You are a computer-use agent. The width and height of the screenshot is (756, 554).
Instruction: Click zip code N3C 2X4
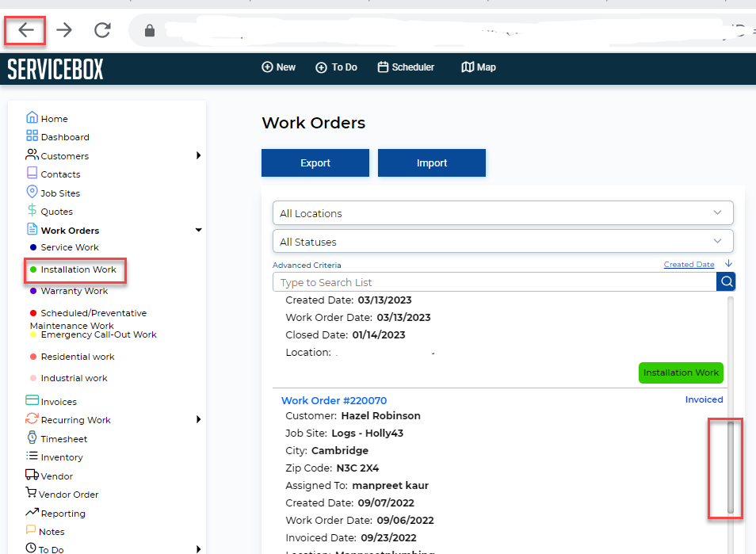357,468
